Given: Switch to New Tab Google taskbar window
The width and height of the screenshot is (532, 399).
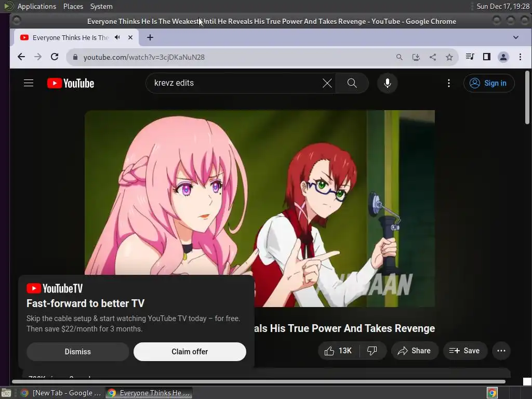Looking at the screenshot, I should point(61,393).
